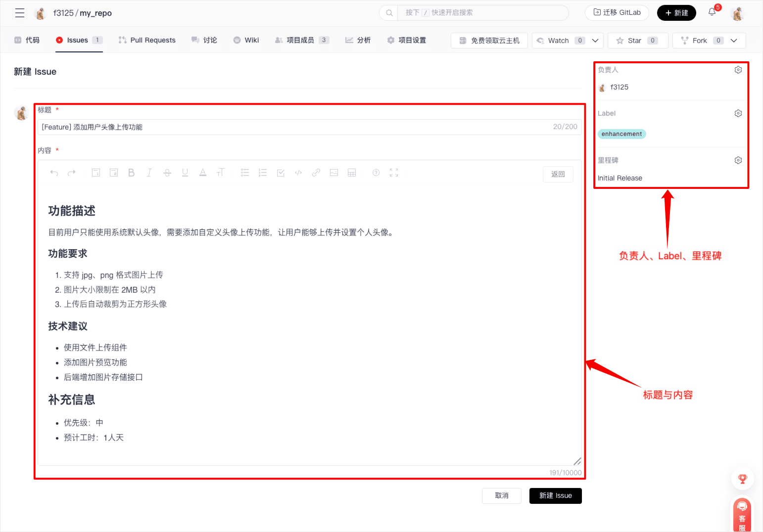Insert an image via the image icon
The width and height of the screenshot is (763, 532).
[x=334, y=173]
